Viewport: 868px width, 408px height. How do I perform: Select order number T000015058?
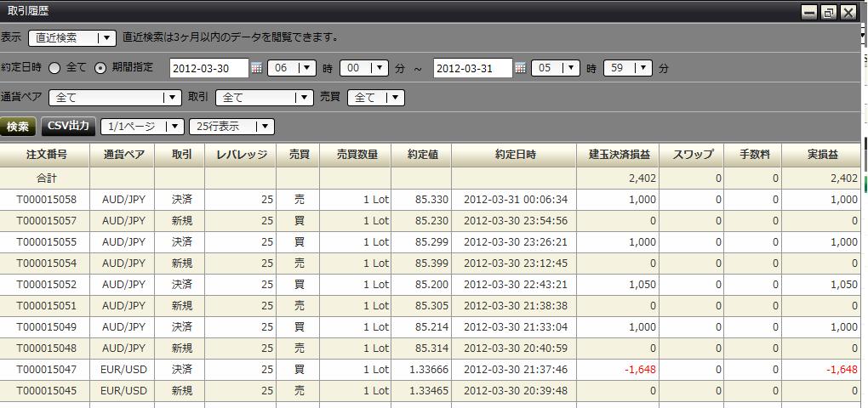[47, 200]
